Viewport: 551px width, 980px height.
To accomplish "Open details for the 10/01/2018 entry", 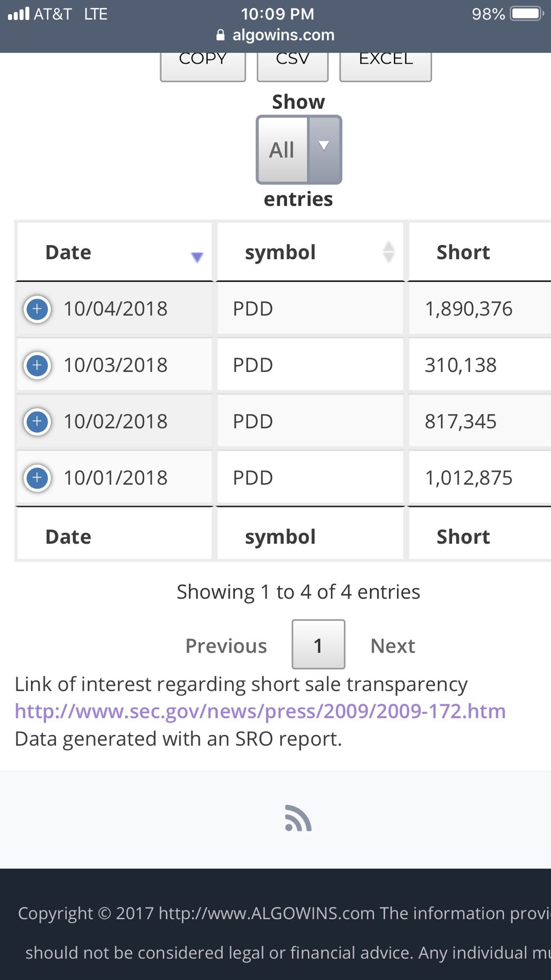I will click(37, 478).
